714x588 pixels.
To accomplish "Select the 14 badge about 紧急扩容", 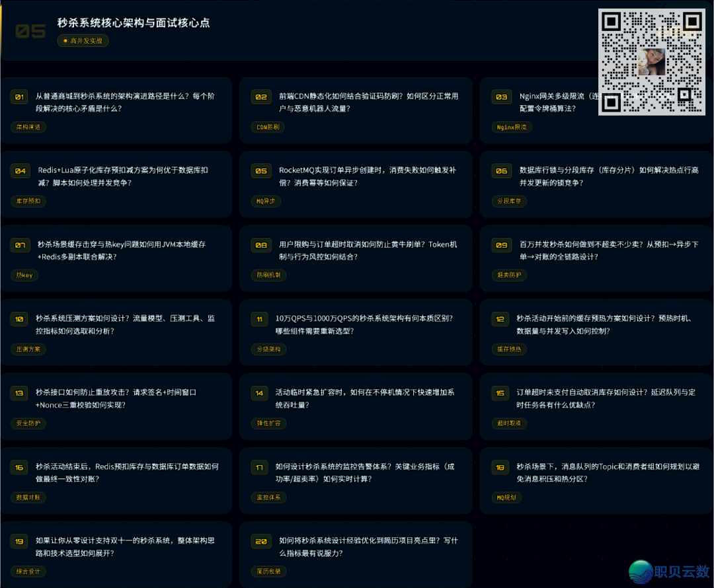I will [x=260, y=393].
